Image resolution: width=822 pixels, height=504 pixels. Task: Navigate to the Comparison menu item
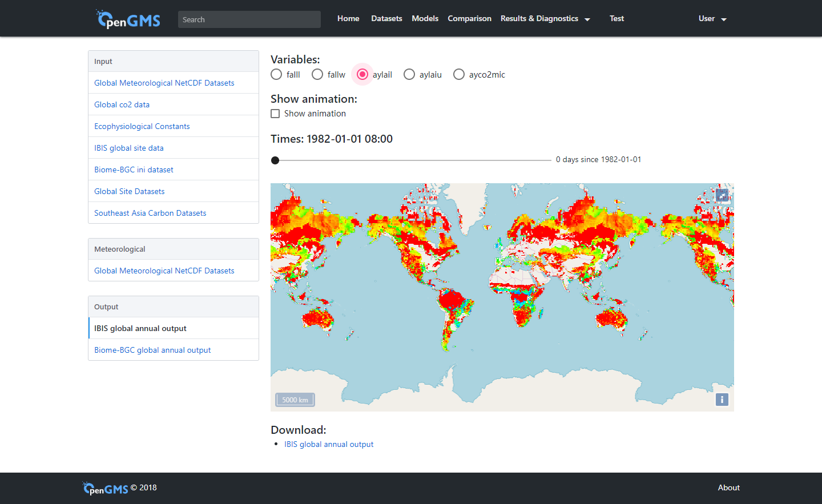469,19
